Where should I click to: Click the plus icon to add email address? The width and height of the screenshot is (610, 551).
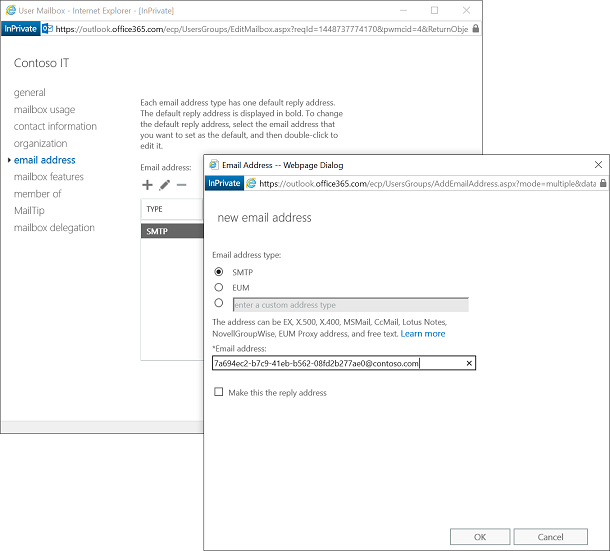(x=147, y=185)
